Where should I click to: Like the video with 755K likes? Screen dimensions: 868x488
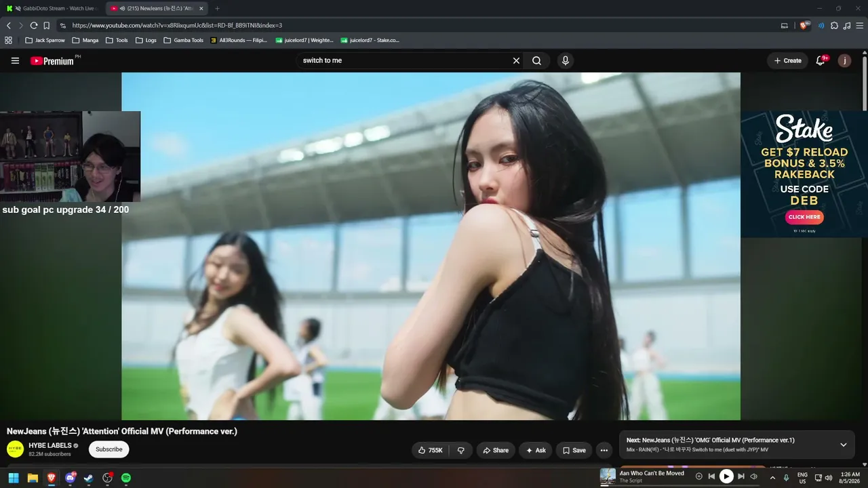click(x=431, y=450)
